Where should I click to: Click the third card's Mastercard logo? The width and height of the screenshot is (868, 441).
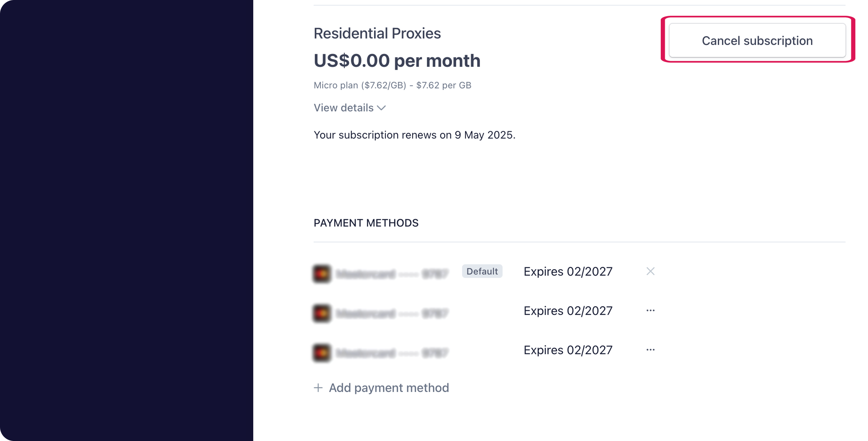point(322,352)
